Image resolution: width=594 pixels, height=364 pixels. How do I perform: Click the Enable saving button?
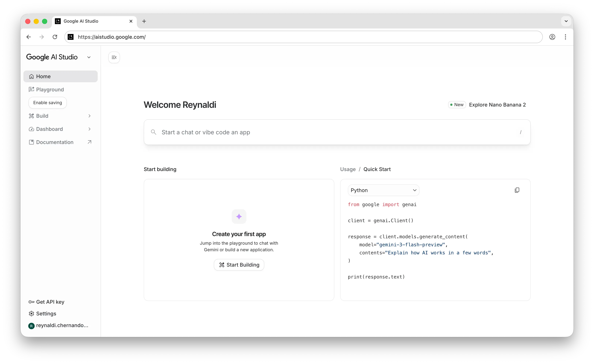coord(48,102)
